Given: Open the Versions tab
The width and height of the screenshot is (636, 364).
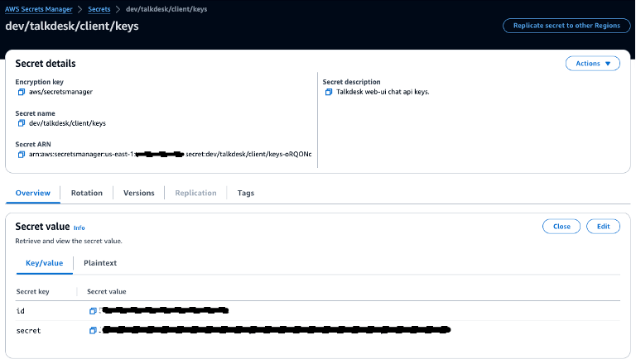Looking at the screenshot, I should 139,193.
